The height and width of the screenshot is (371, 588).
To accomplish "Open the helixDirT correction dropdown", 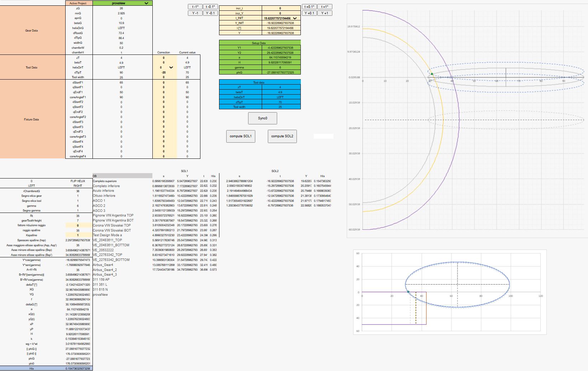I will point(171,67).
